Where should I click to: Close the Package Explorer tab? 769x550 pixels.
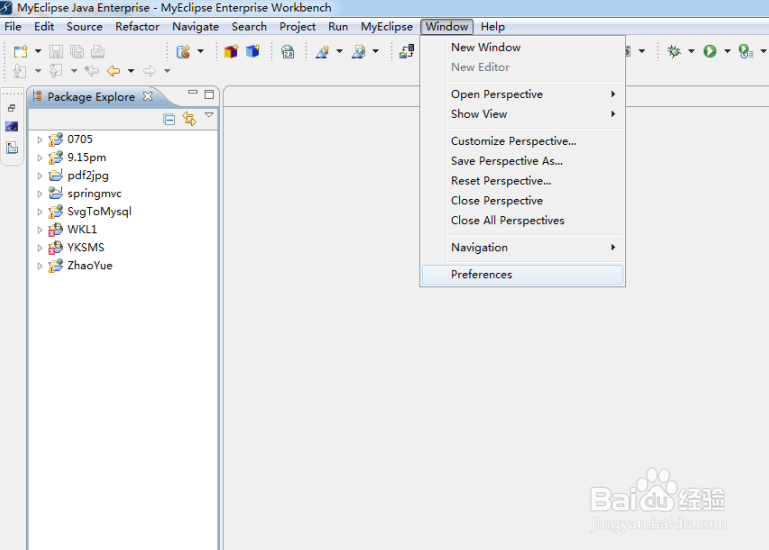(x=148, y=96)
